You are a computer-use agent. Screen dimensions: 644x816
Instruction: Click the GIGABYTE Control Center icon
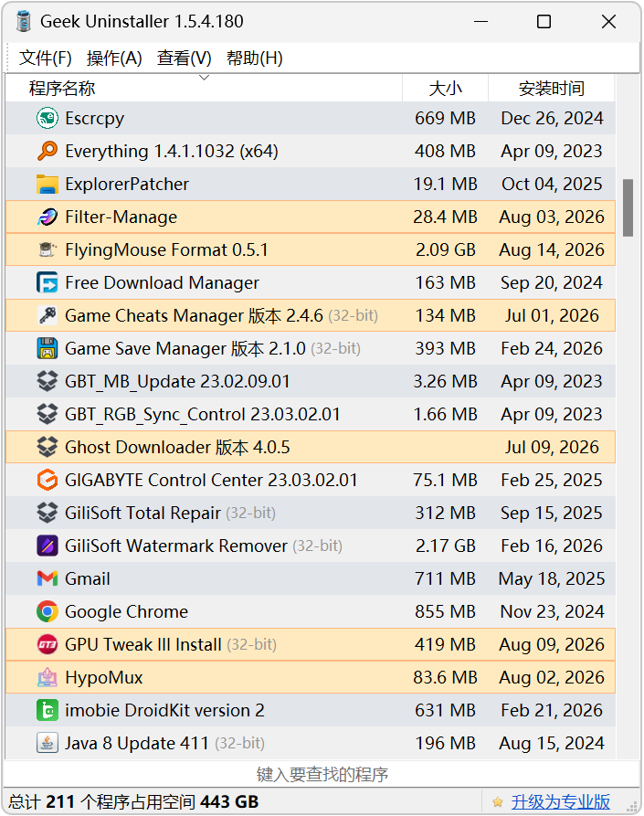coord(48,480)
